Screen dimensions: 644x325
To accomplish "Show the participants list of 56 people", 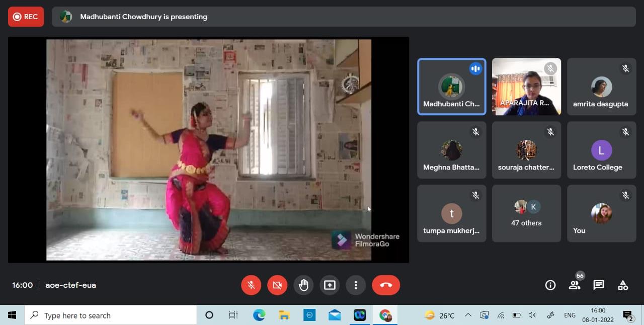I will pos(575,285).
